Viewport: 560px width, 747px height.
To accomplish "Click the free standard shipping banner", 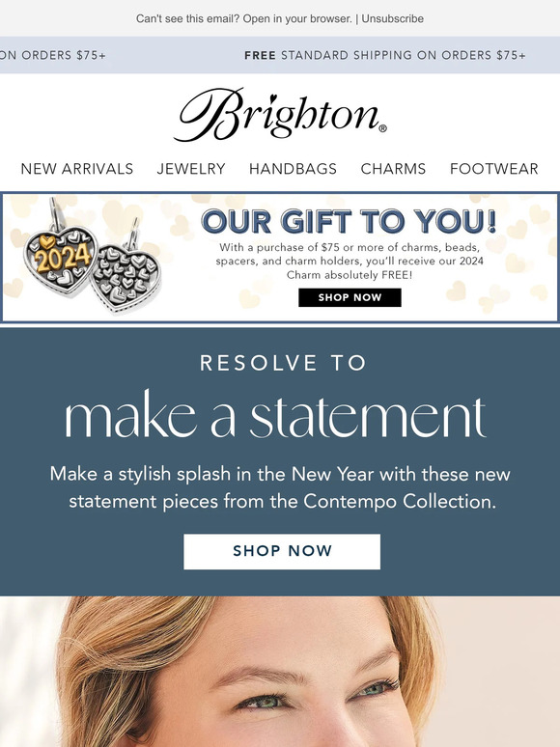I will click(385, 55).
